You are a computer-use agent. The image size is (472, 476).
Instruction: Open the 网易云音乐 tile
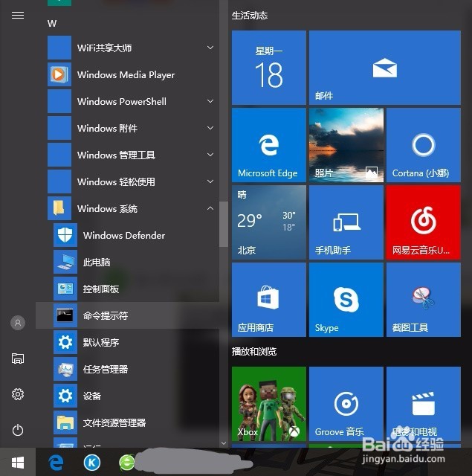(x=424, y=222)
